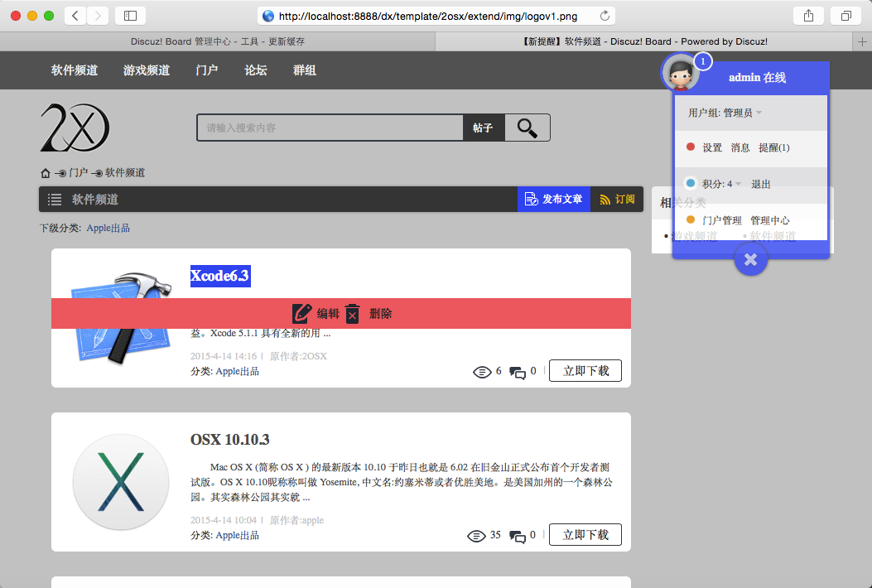Screen dimensions: 872x588
Task: Click the 软件频道 section header title
Action: click(x=95, y=199)
